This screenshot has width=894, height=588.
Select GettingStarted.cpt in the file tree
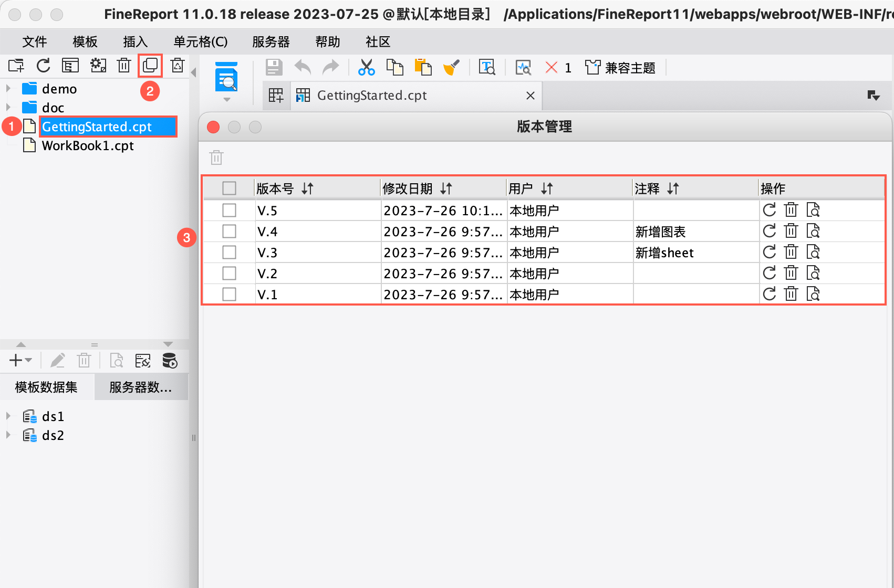coord(108,127)
